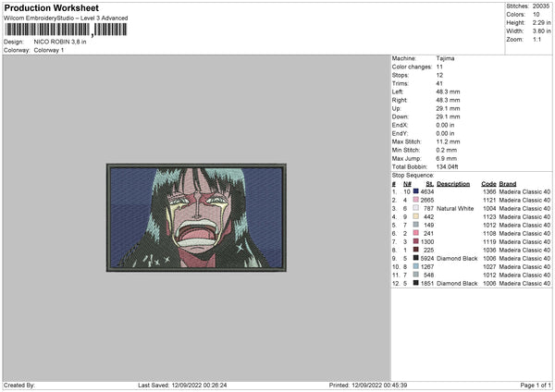Image resolution: width=555 pixels, height=392 pixels.
Task: Click the Height value 2.29 in
Action: pyautogui.click(x=541, y=22)
